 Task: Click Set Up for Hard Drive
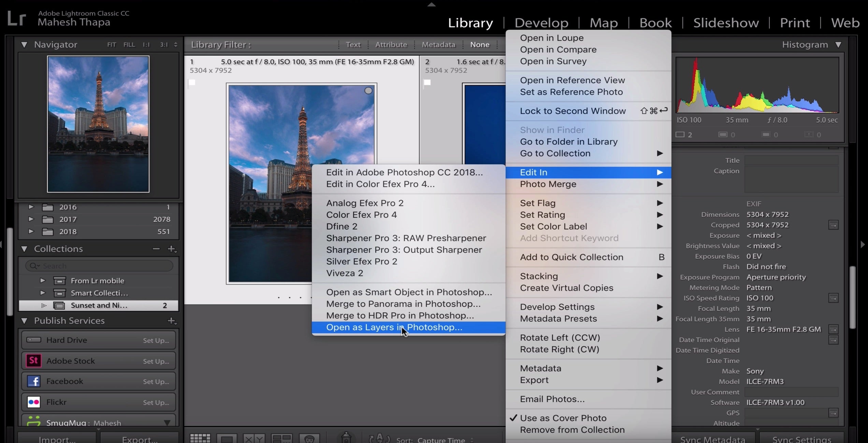(x=156, y=340)
